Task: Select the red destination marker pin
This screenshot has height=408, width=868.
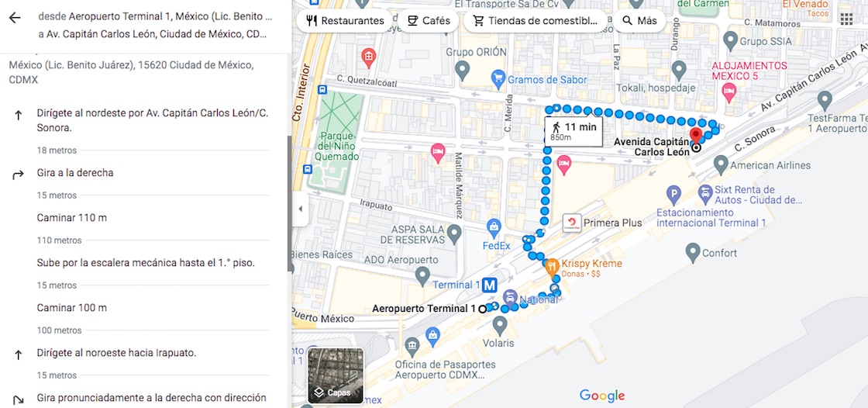Action: 695,137
